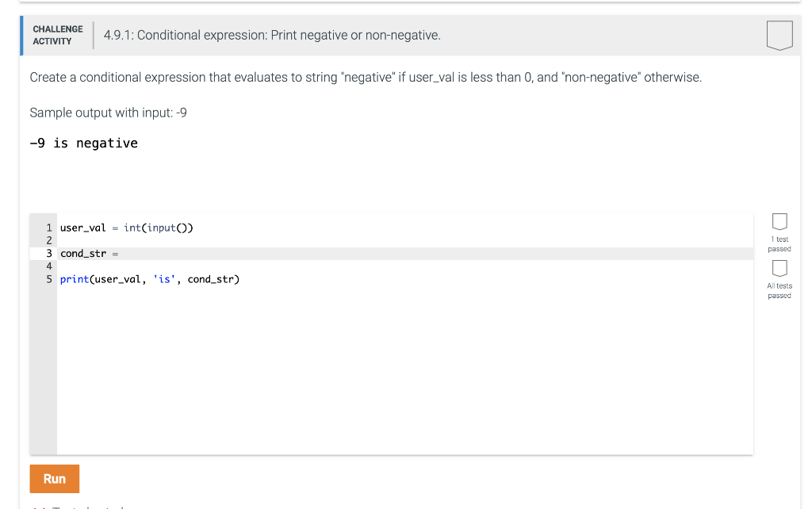The width and height of the screenshot is (812, 509).
Task: Click the sample output '-9 is negative'
Action: coord(84,144)
